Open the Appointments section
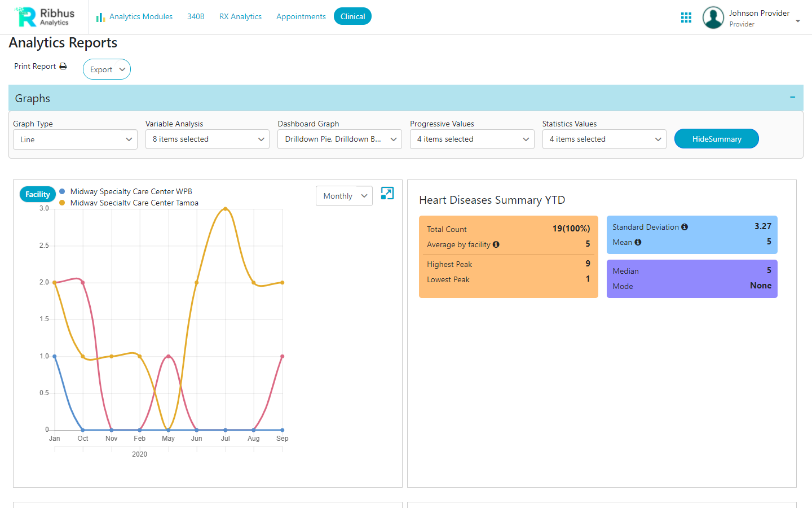Image resolution: width=812 pixels, height=508 pixels. (x=301, y=16)
